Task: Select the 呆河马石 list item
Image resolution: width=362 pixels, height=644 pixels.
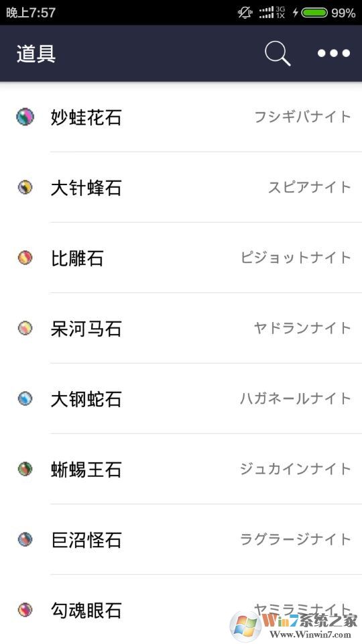Action: pyautogui.click(x=181, y=328)
